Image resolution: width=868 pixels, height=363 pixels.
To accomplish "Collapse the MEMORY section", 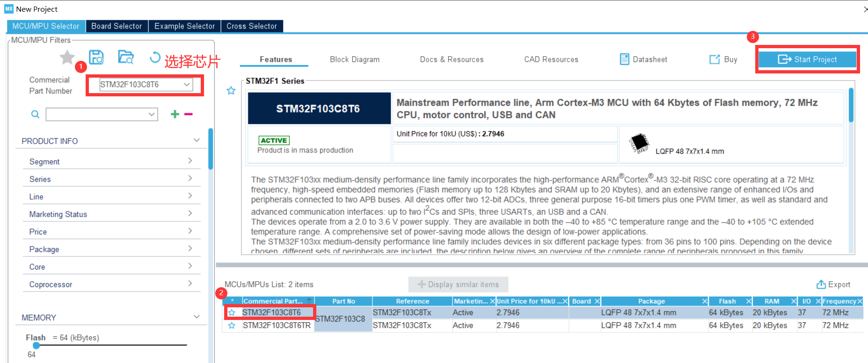I will (x=197, y=317).
